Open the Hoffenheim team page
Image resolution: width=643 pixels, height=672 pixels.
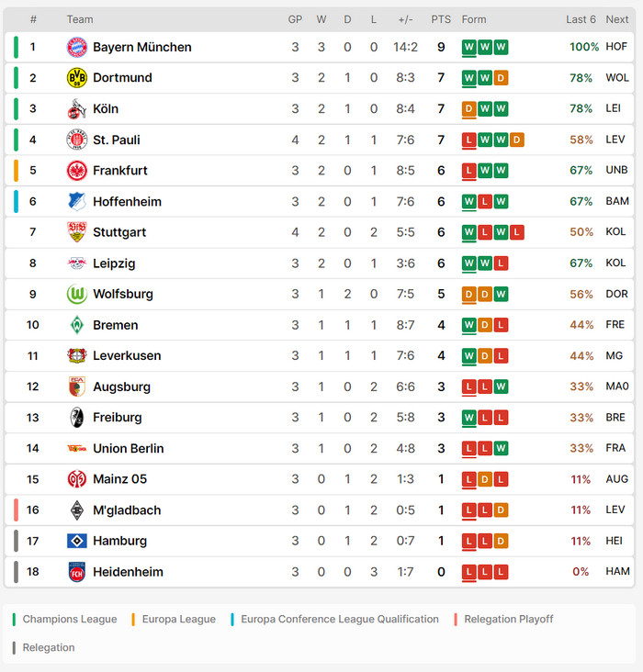click(127, 202)
